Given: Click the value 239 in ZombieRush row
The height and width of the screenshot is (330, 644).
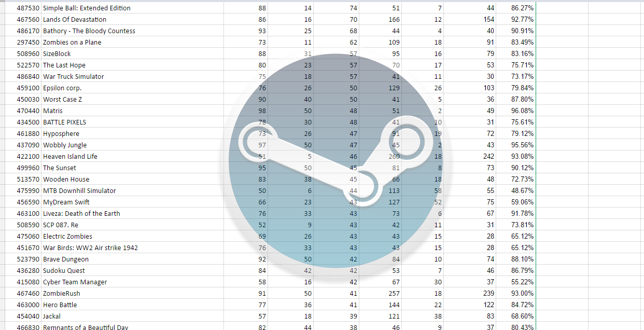Looking at the screenshot, I should click(471, 294).
